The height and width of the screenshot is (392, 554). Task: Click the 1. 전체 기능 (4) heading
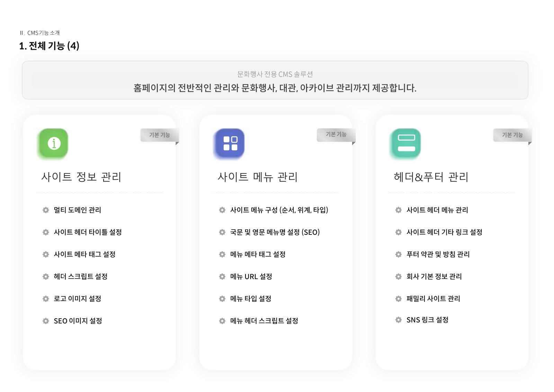[49, 46]
